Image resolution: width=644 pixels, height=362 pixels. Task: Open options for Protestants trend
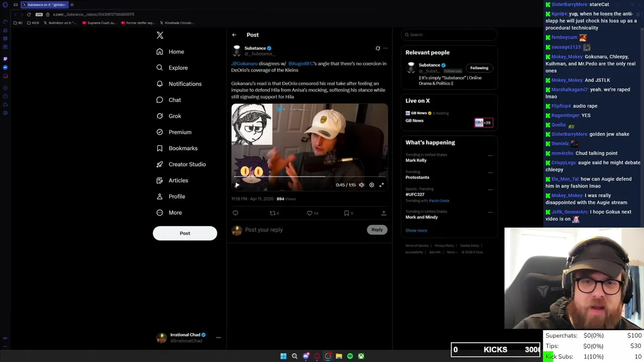(x=491, y=172)
